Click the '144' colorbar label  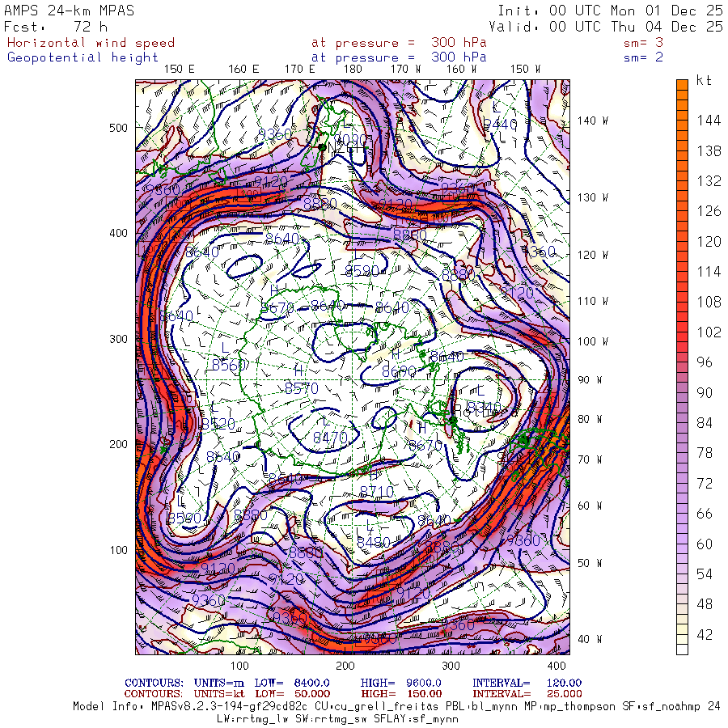point(709,121)
